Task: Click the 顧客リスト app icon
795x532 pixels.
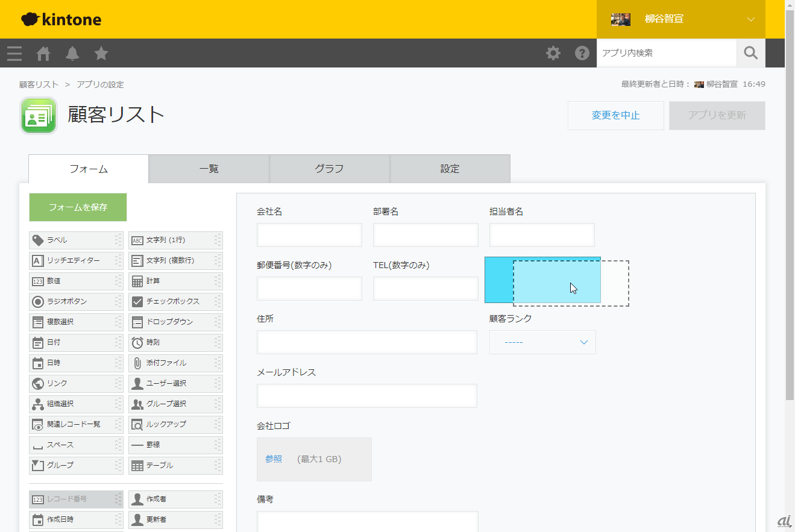Action: 39,115
